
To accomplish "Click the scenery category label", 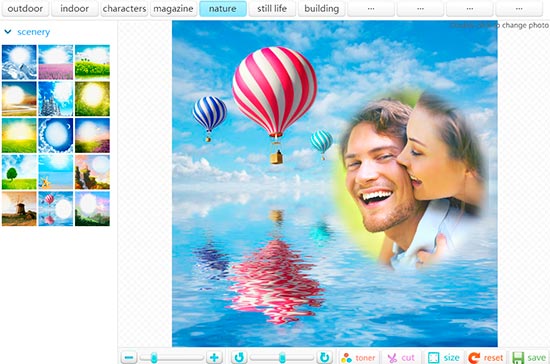I will pyautogui.click(x=34, y=32).
